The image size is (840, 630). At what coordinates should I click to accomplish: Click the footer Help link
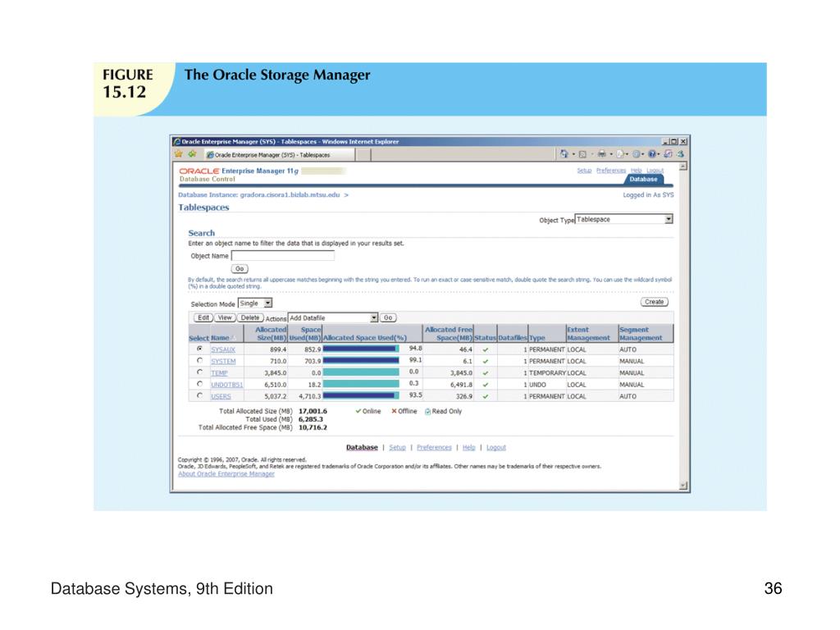click(468, 448)
